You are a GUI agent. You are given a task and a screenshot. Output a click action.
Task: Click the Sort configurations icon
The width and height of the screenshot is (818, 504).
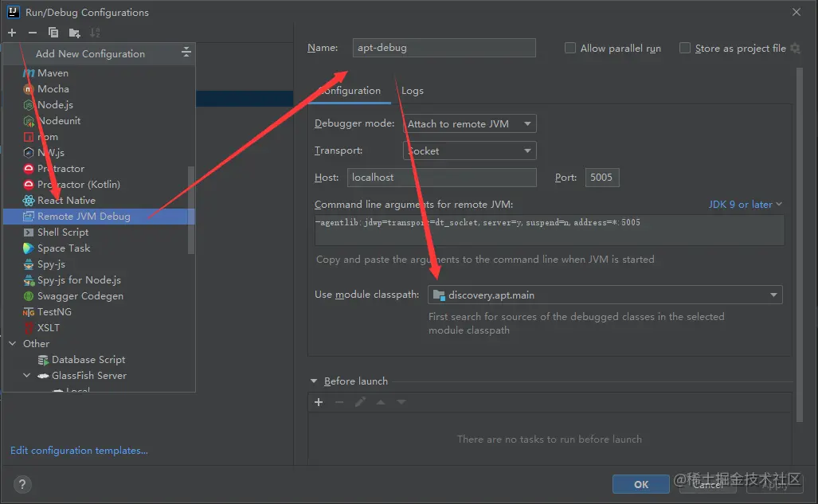click(x=95, y=33)
